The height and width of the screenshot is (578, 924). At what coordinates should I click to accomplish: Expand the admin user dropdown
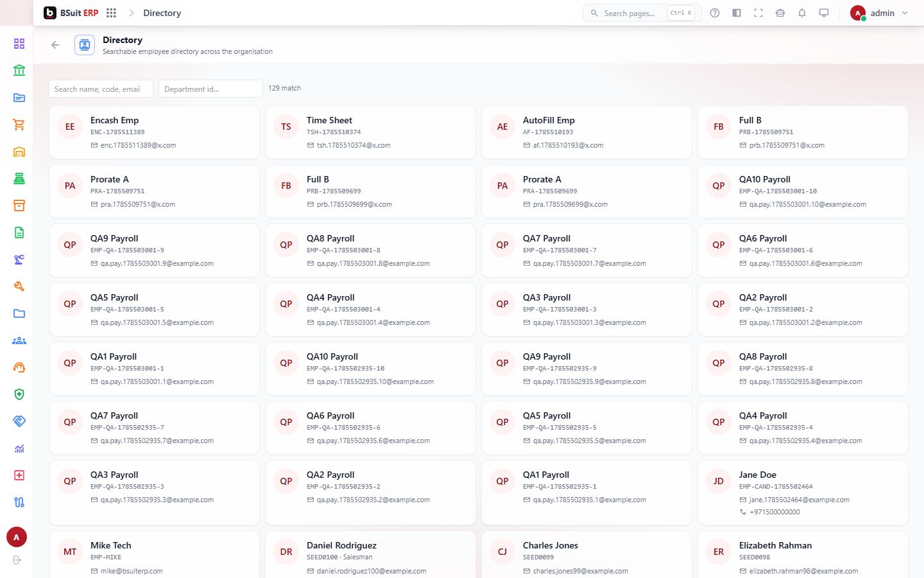[879, 13]
